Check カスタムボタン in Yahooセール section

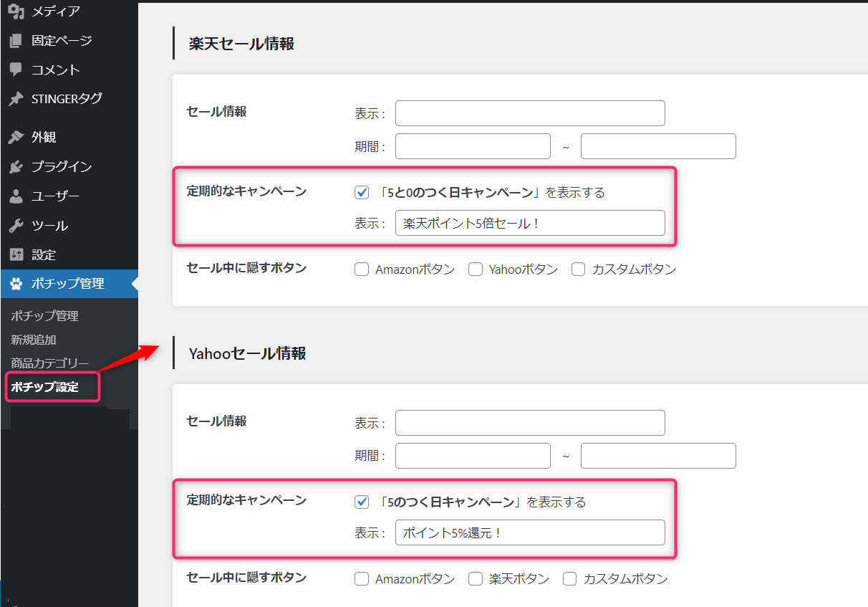570,578
